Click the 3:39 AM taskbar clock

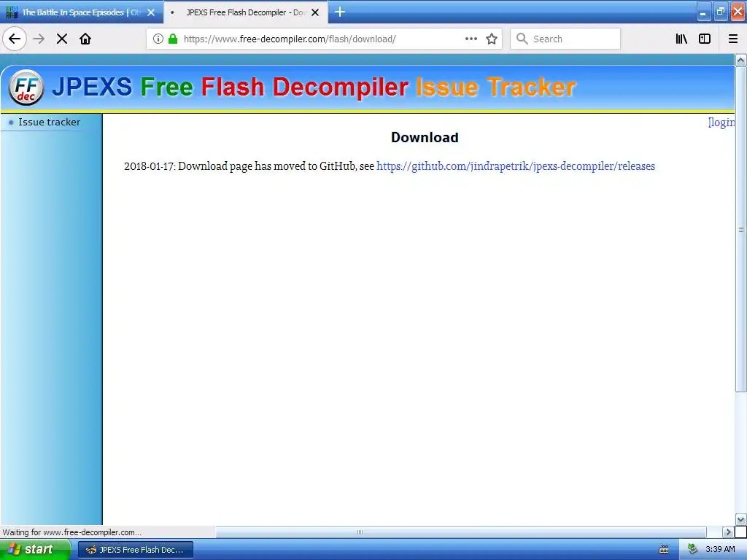tap(720, 549)
